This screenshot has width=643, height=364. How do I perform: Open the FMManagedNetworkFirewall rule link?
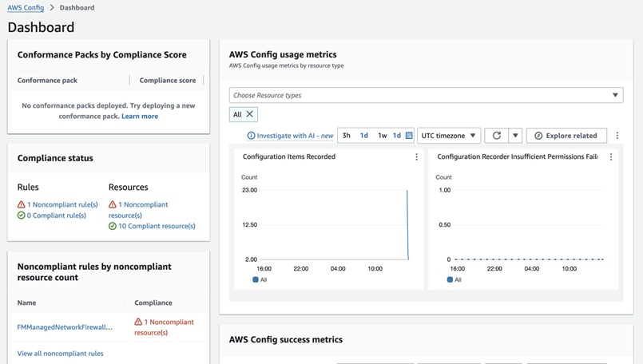[65, 326]
